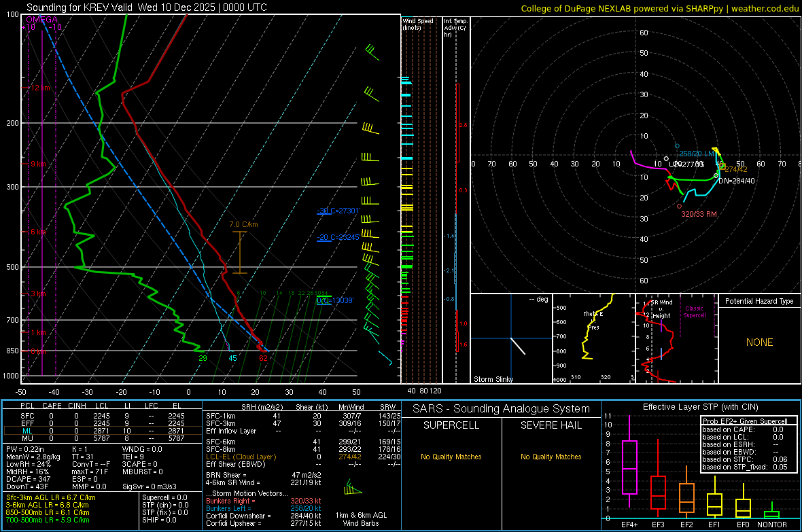
Task: Click the orange 'NONE' hazard type text
Action: tap(759, 342)
